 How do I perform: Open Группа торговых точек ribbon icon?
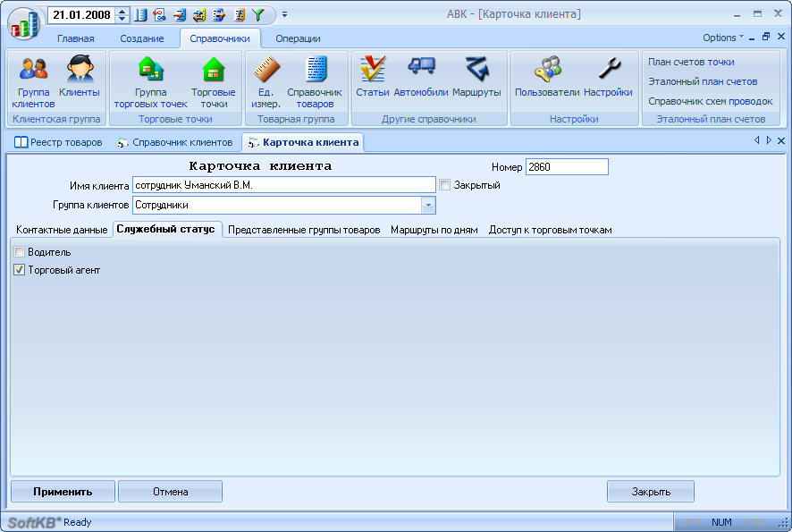150,82
